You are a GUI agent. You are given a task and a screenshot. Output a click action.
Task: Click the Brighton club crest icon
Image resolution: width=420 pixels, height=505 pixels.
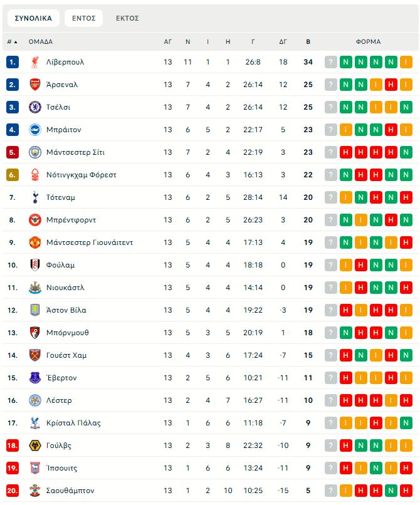click(35, 130)
